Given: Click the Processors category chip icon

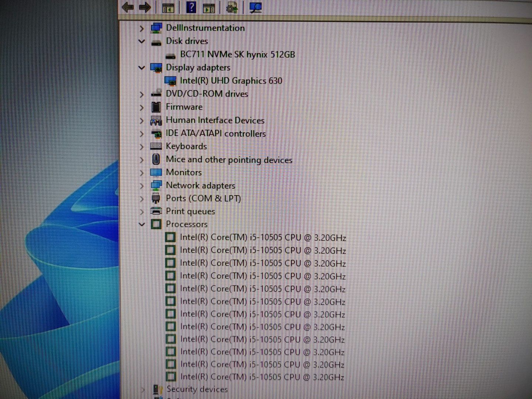Looking at the screenshot, I should [156, 224].
